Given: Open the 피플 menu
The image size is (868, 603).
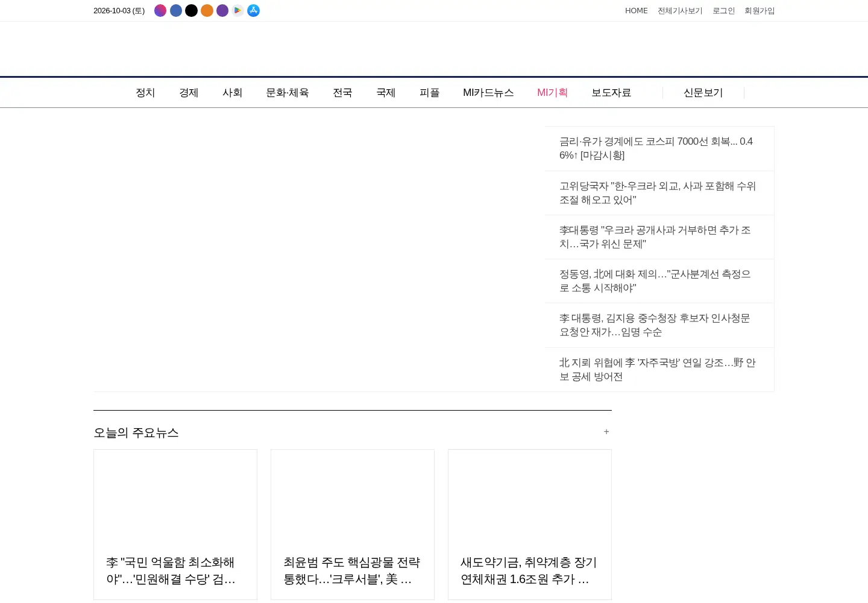Looking at the screenshot, I should pyautogui.click(x=429, y=93).
